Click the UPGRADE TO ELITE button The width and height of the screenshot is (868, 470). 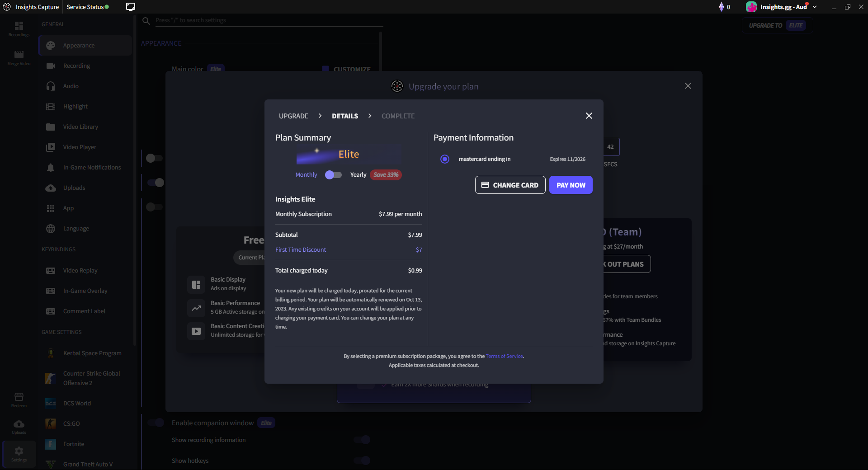[x=777, y=25]
